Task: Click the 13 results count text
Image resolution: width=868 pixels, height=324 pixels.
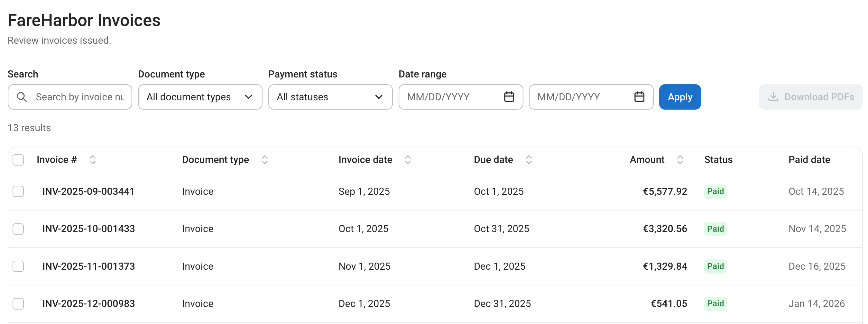Action: click(29, 128)
